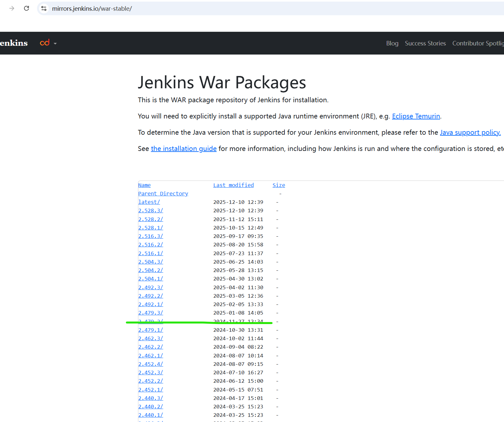Open site information icon in address bar
This screenshot has width=504, height=422.
tap(44, 8)
